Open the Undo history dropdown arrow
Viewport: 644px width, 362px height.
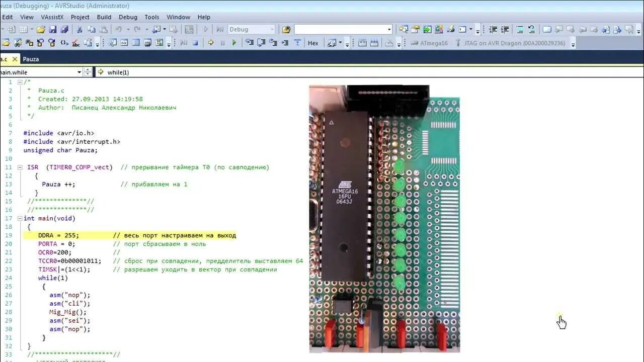(128, 29)
